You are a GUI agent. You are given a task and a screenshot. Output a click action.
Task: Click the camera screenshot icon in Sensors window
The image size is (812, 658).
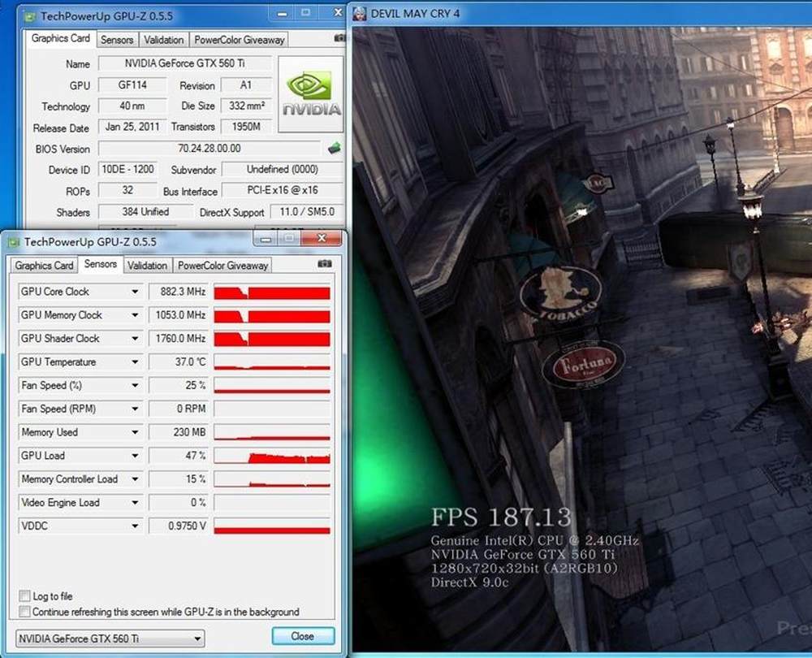click(325, 264)
